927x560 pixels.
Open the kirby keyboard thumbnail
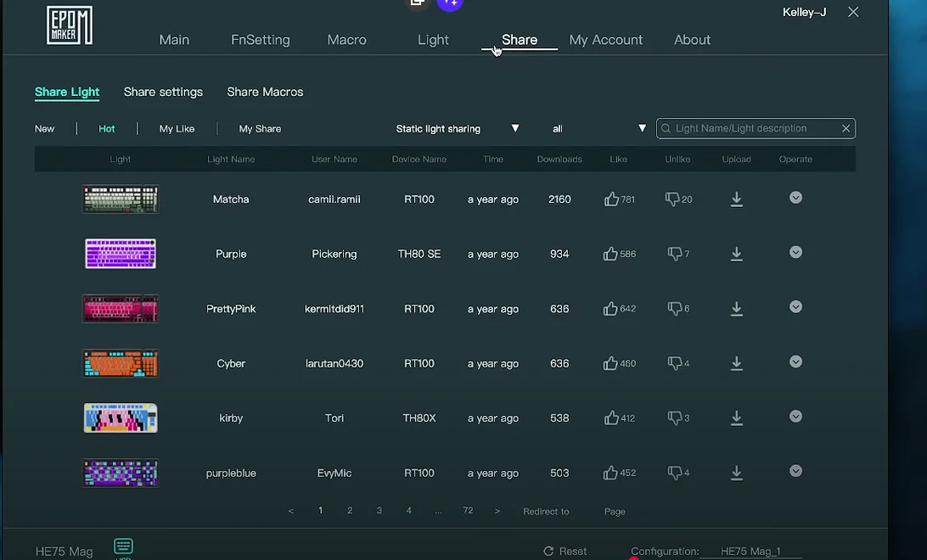click(x=121, y=417)
